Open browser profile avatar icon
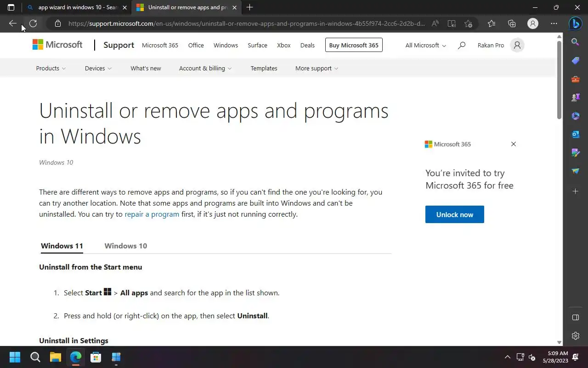The image size is (588, 368). (x=532, y=23)
